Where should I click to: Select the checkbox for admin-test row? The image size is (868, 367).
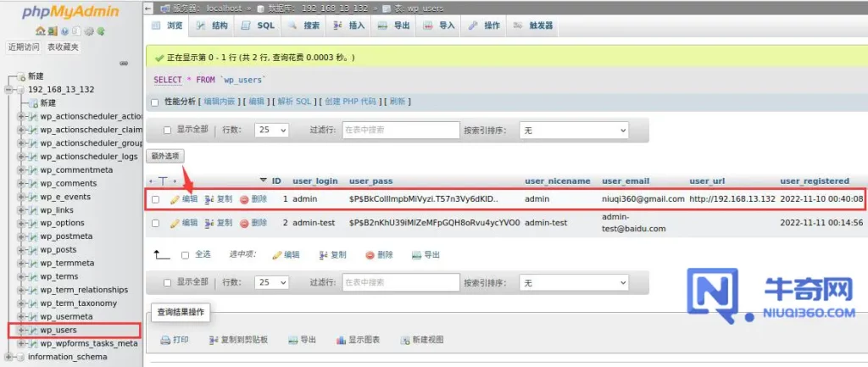coord(156,223)
